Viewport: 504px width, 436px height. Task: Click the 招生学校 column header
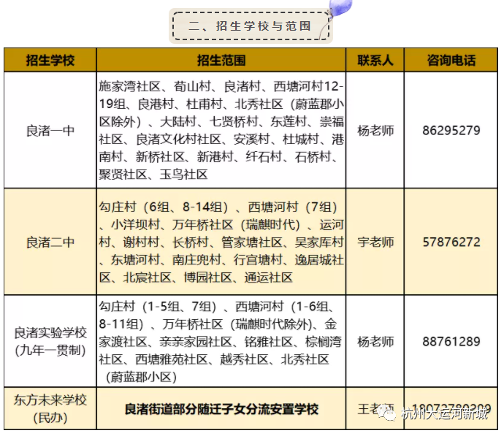(50, 60)
